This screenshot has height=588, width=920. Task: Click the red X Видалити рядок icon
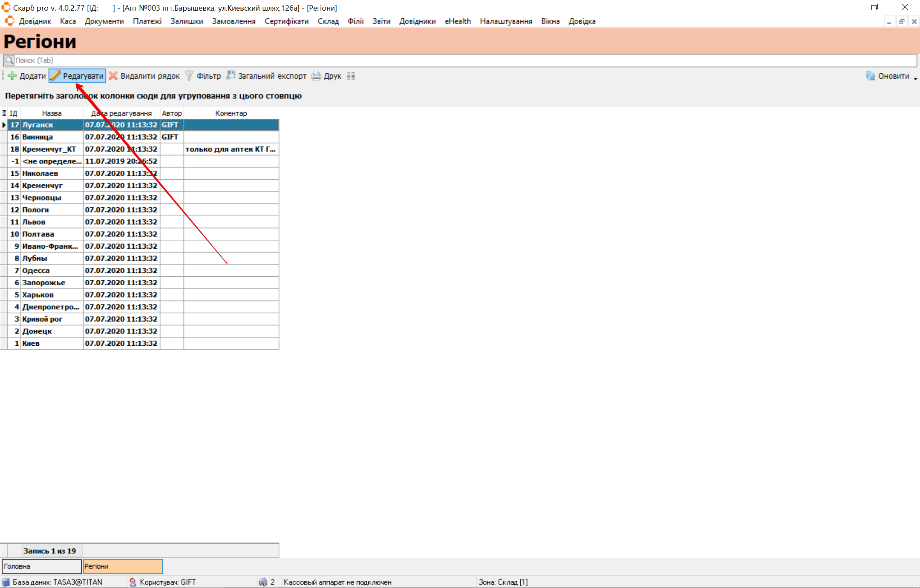(x=113, y=76)
